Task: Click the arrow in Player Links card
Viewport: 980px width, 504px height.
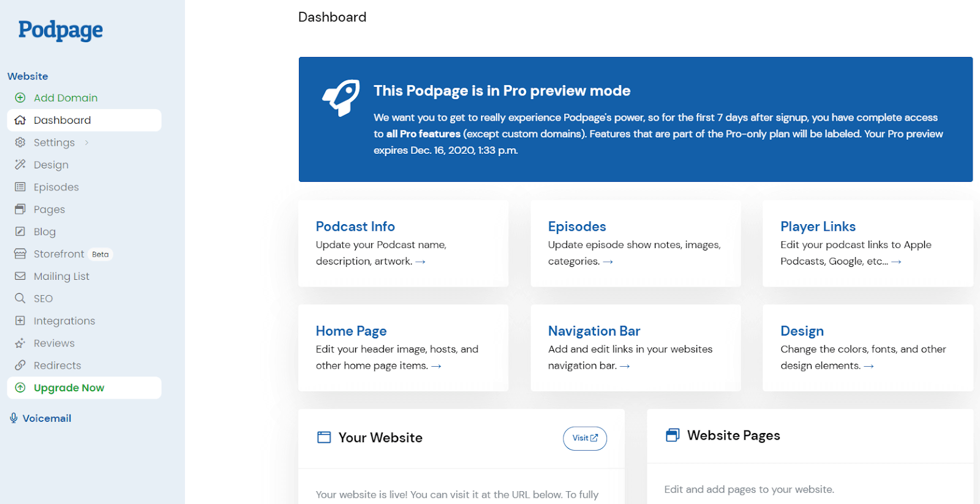Action: (x=896, y=261)
